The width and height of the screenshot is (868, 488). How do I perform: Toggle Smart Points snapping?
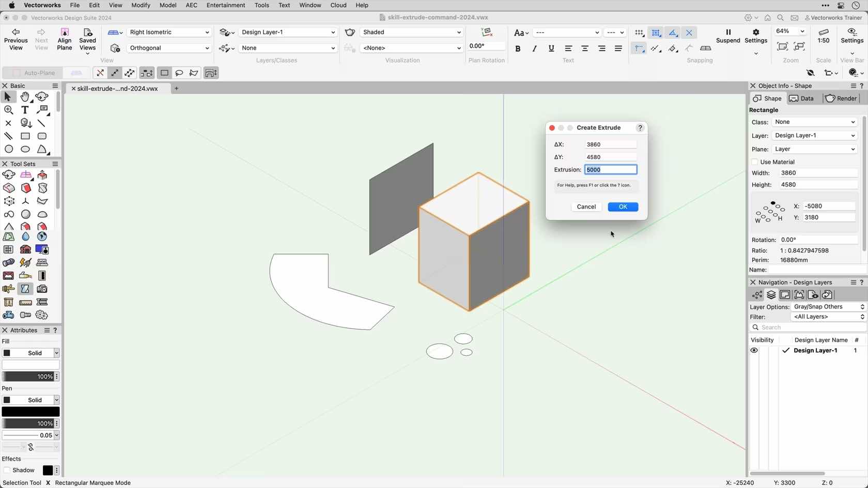click(x=639, y=49)
